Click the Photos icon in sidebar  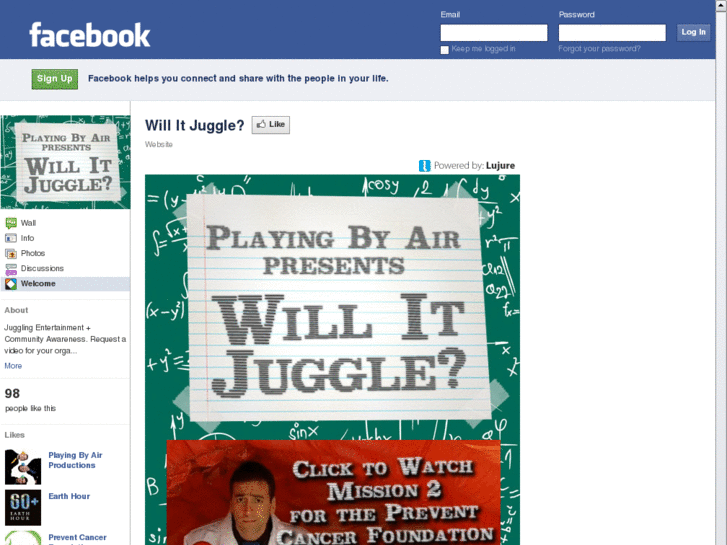pos(11,253)
